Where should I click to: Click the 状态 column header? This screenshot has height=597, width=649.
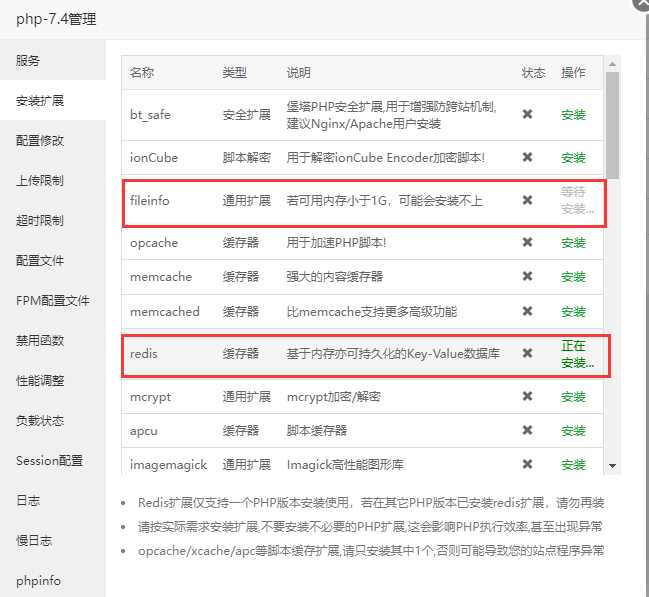point(533,72)
